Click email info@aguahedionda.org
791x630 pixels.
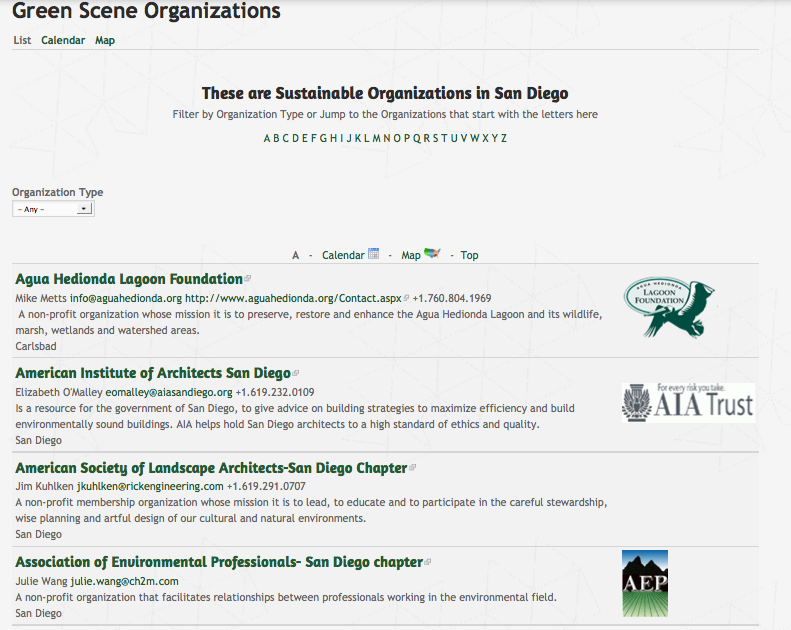125,298
